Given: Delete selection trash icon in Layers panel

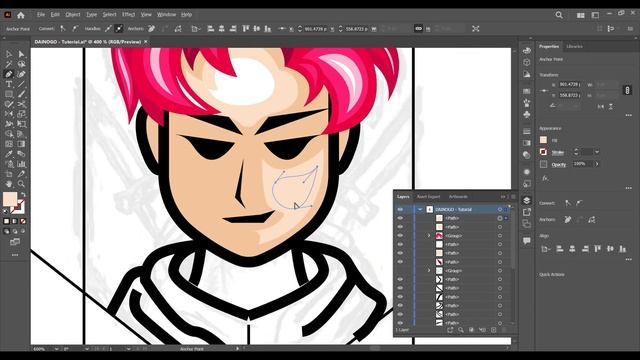Looking at the screenshot, I should [x=504, y=330].
